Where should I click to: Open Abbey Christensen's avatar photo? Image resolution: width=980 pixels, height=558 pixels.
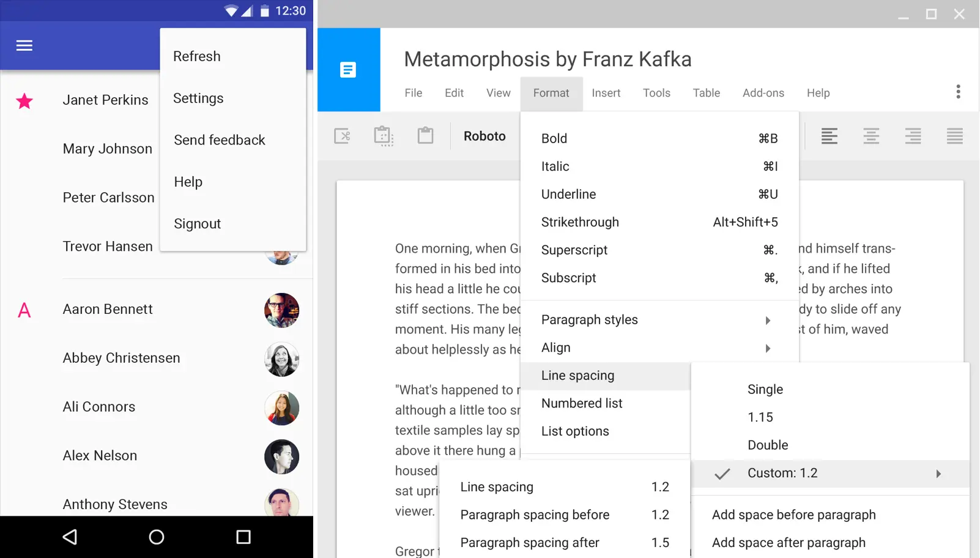tap(281, 359)
